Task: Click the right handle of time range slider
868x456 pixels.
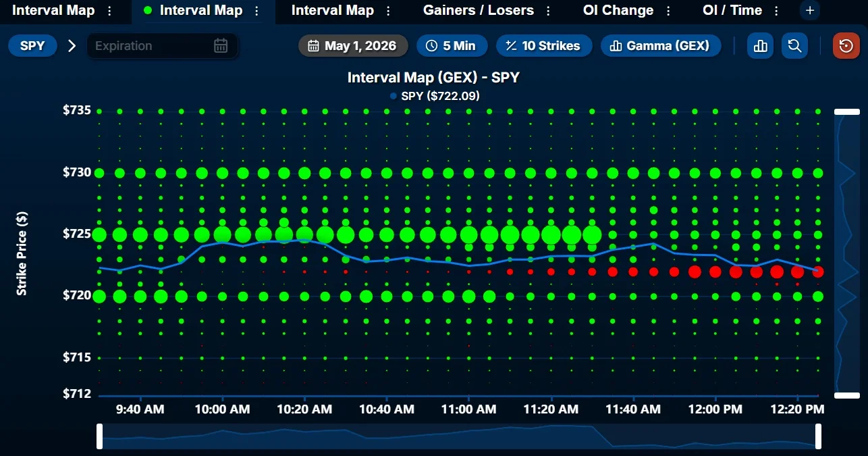Action: click(x=819, y=436)
